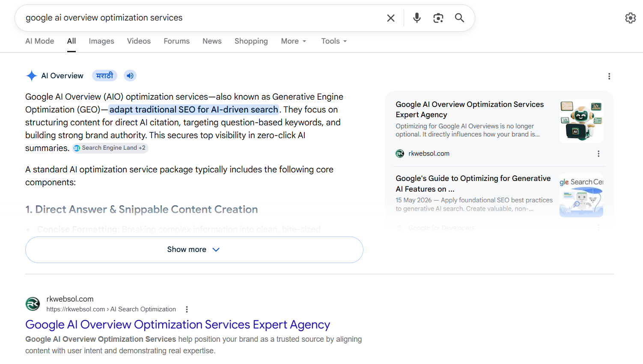Expand AI Overview with Show more
The width and height of the screenshot is (643, 364).
(194, 249)
